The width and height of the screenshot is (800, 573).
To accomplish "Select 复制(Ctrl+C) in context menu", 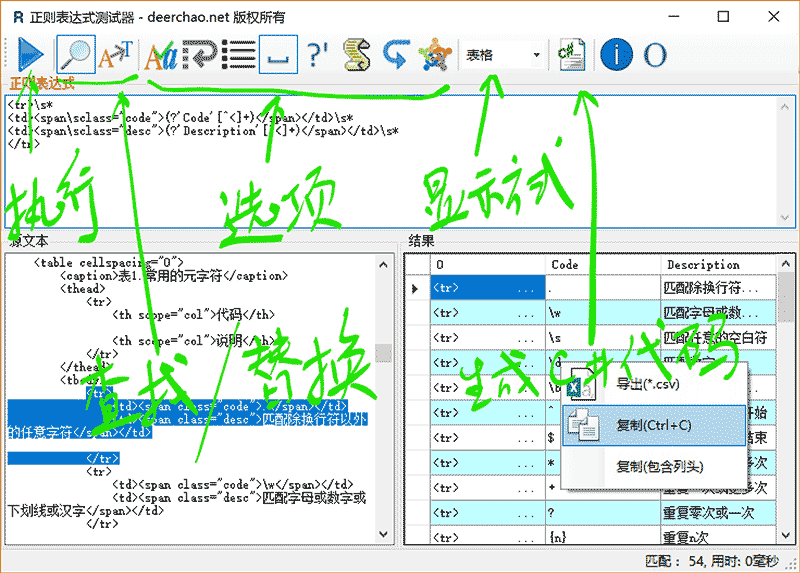I will pos(654,425).
